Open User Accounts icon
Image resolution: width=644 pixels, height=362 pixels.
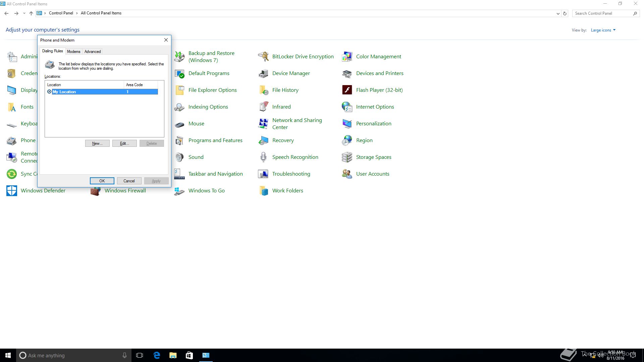347,174
